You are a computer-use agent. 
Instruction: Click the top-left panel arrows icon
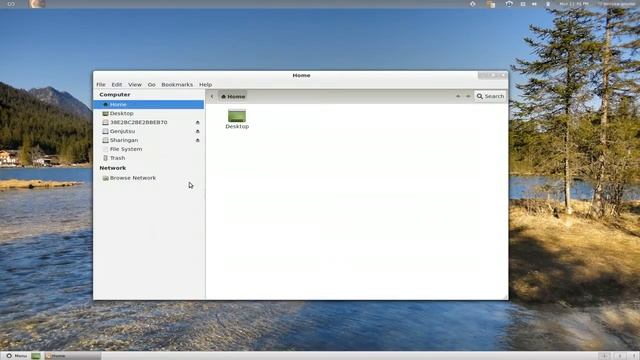point(11,4)
